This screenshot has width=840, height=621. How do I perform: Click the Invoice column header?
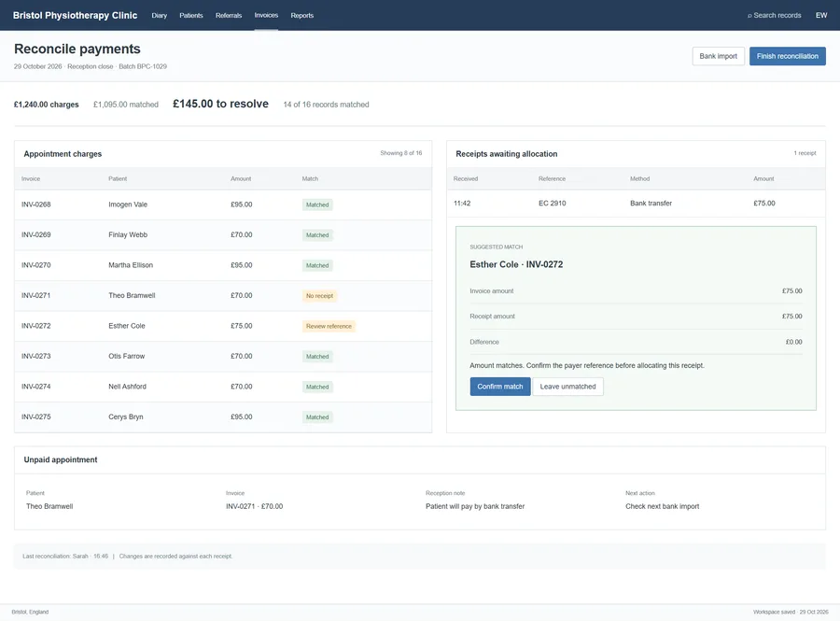tap(31, 179)
